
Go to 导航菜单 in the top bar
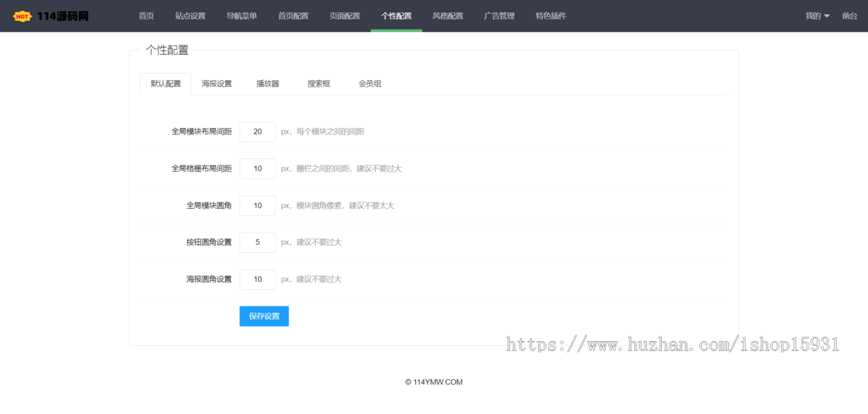242,16
